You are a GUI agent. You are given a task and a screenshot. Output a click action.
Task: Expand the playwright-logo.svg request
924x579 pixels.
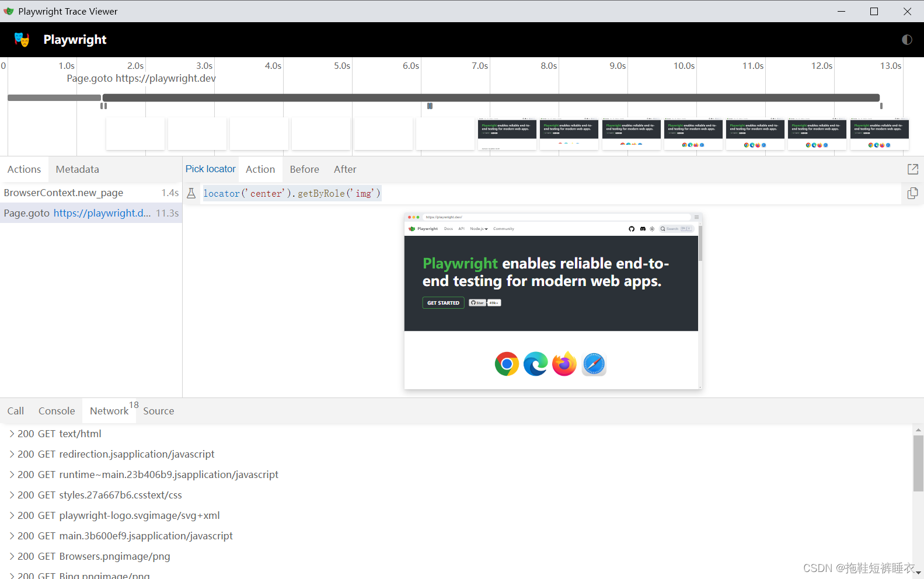coord(12,515)
